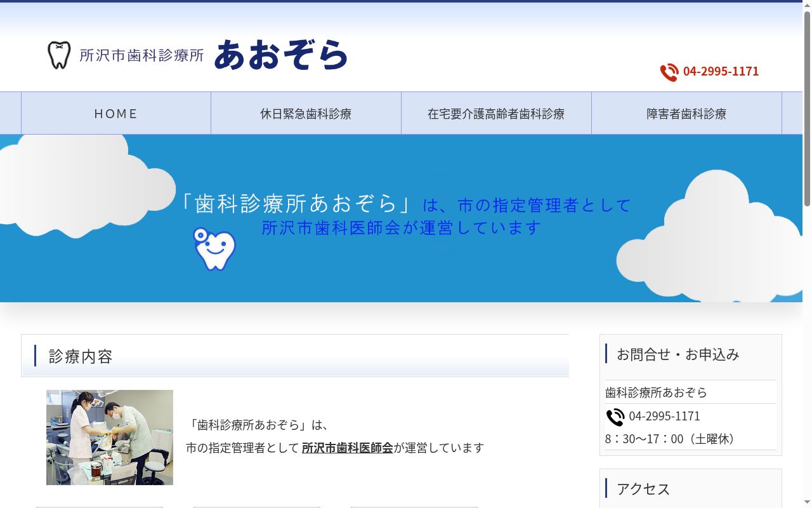Click the black phone icon in the sidebar
Viewport: 812px width, 508px height.
[615, 417]
